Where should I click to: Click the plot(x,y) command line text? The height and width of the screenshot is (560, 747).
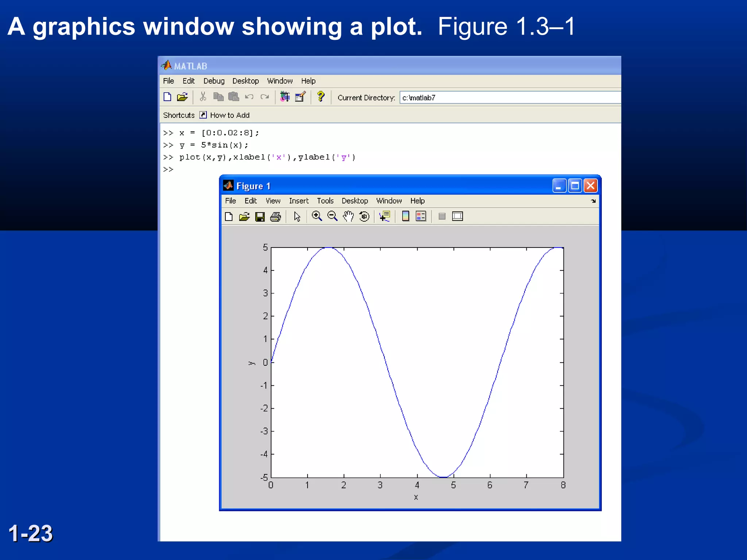pos(267,157)
